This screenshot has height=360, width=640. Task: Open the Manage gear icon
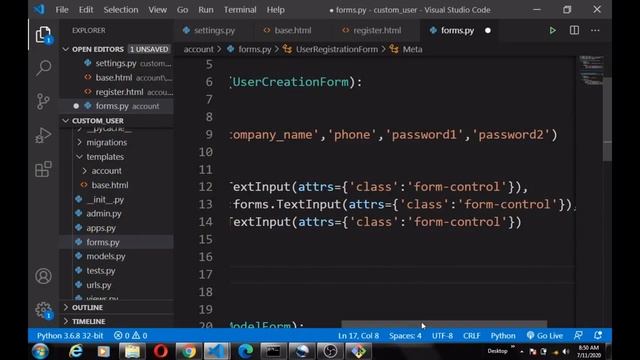43,310
